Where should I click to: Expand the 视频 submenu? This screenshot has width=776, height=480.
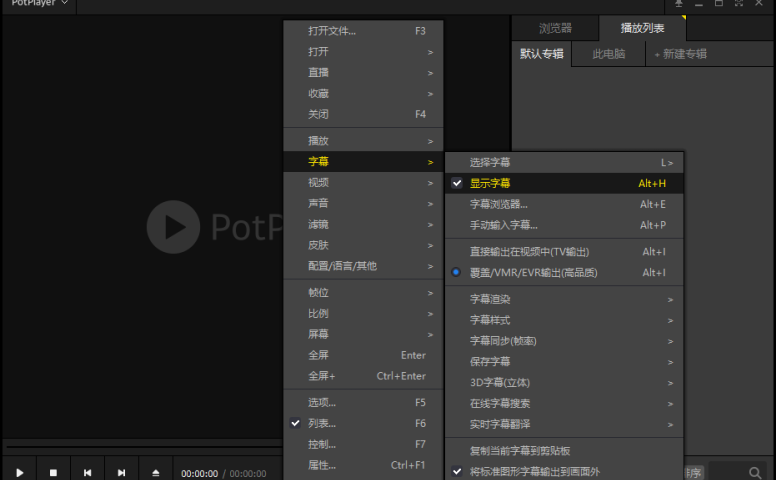(363, 183)
